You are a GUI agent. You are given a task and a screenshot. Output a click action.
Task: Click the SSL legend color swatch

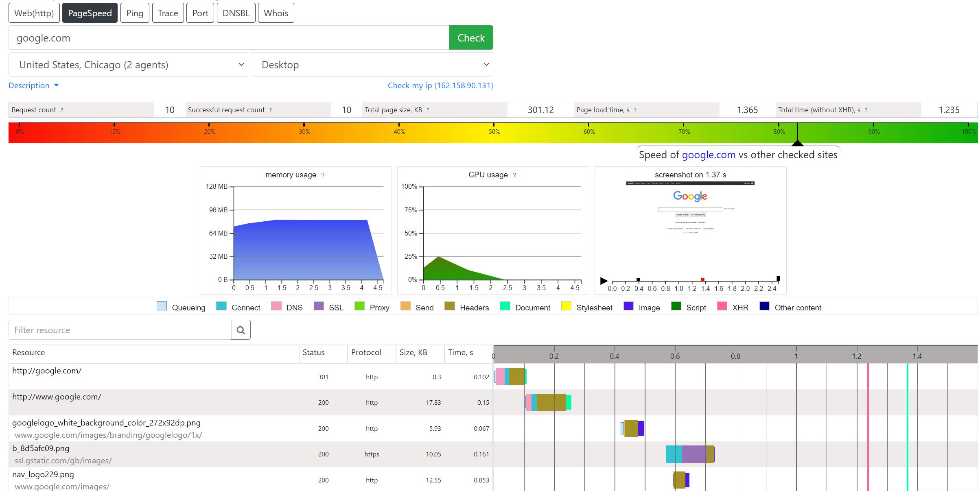click(319, 306)
